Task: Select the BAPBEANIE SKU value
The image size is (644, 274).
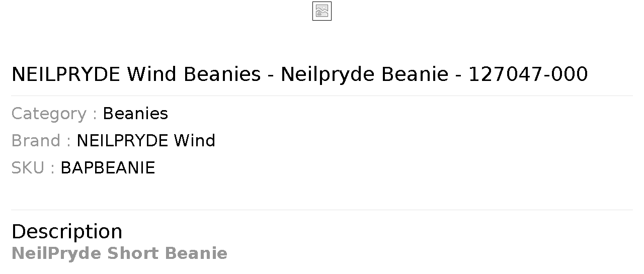Action: point(108,167)
